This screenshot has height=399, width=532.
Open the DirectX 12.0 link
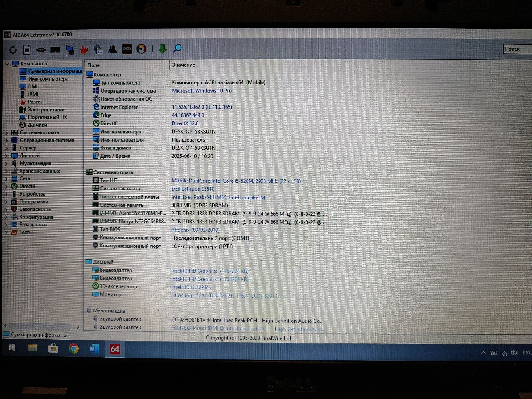click(185, 123)
